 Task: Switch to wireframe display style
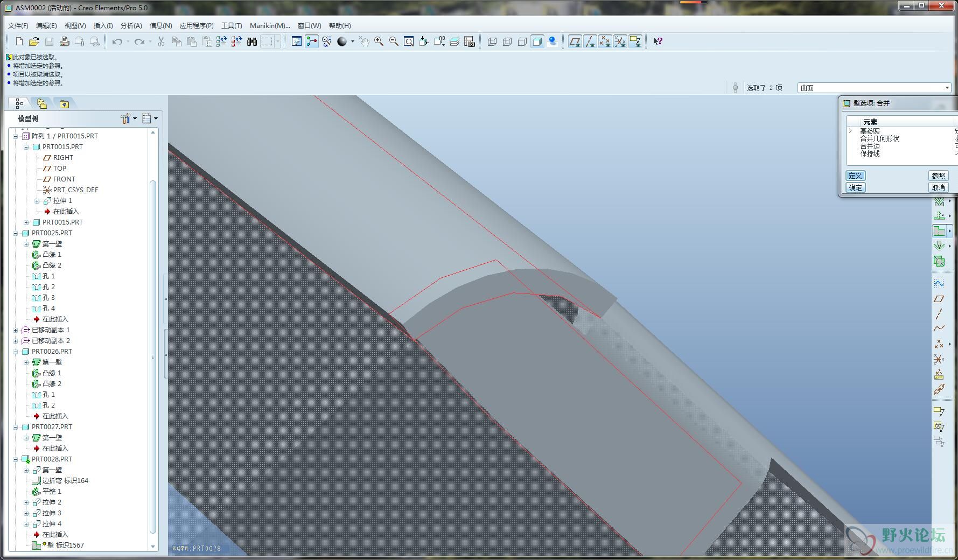[492, 41]
